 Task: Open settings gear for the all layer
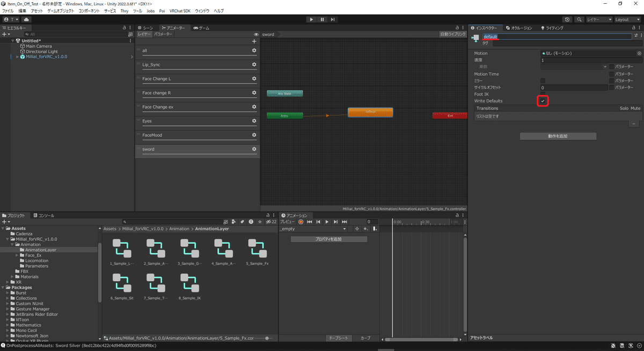tap(254, 50)
